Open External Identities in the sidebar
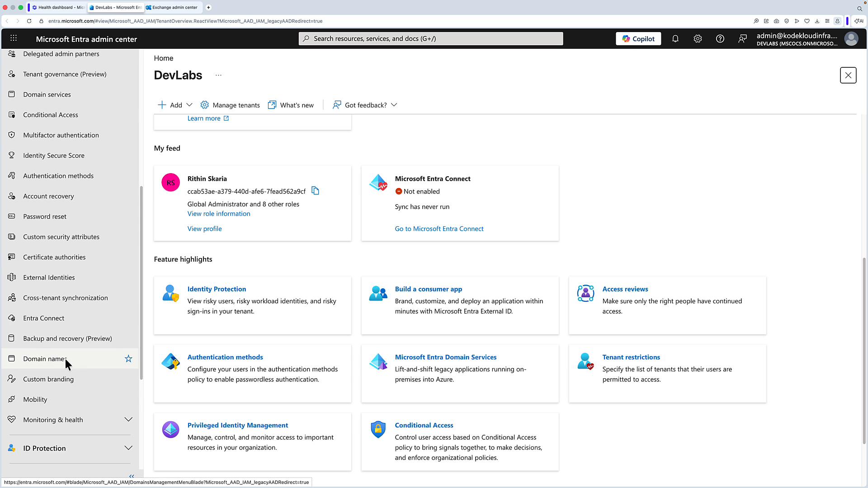This screenshot has width=868, height=488. point(70,277)
